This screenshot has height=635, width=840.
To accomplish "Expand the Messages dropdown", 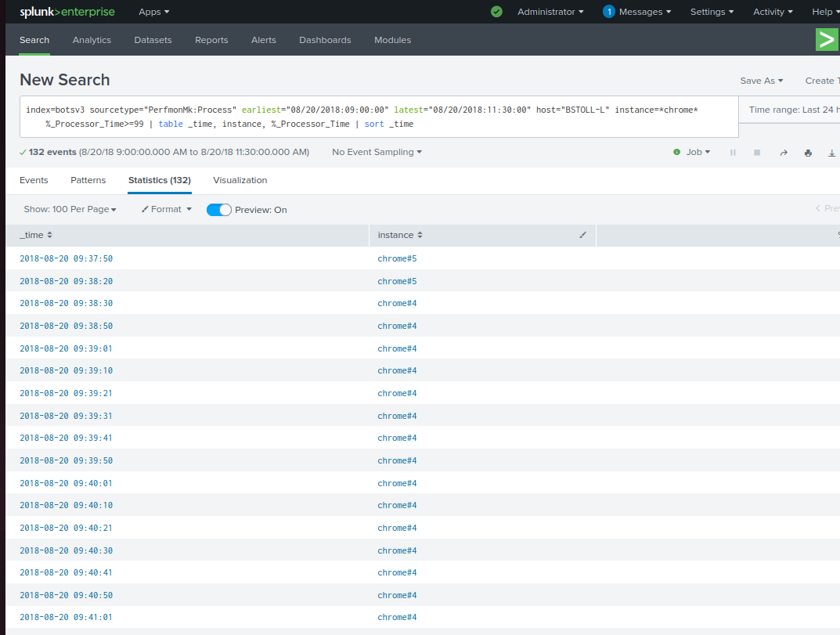I will tap(645, 12).
